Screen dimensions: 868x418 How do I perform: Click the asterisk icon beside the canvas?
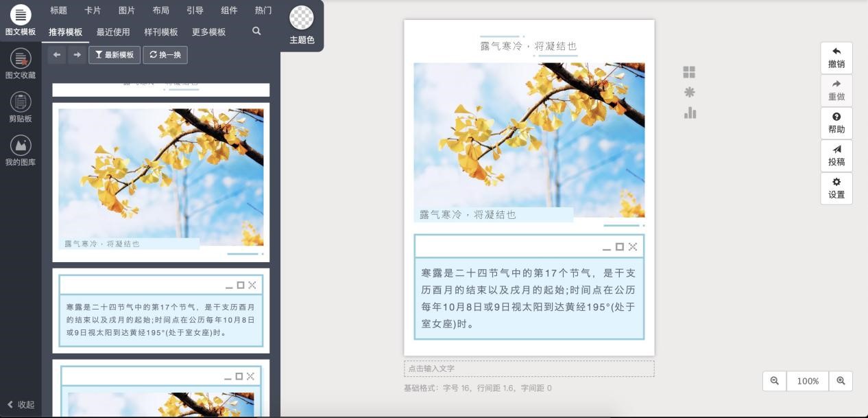[690, 92]
